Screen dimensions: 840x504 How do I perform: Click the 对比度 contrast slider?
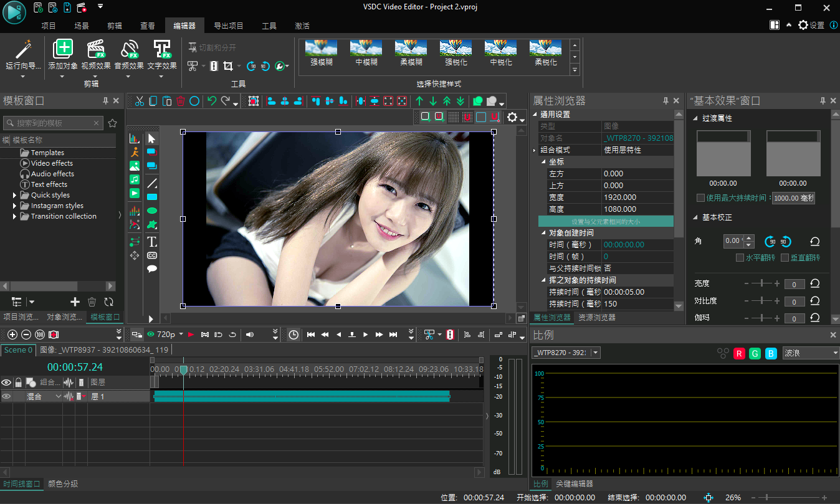coord(760,302)
